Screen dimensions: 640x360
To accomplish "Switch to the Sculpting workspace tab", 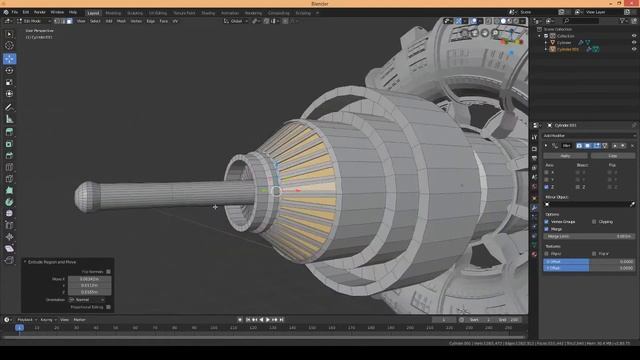I will 135,13.
